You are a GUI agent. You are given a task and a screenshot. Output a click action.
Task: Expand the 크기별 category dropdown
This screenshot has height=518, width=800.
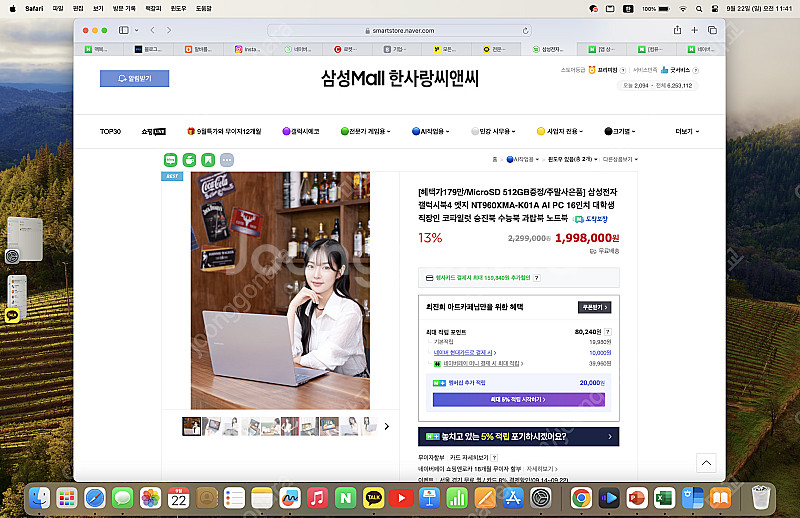(x=620, y=131)
